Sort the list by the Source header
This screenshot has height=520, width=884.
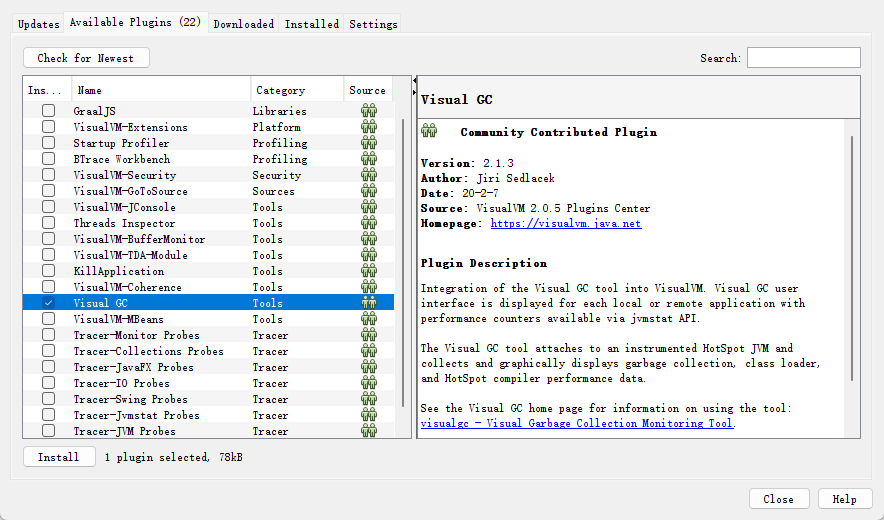(x=368, y=90)
